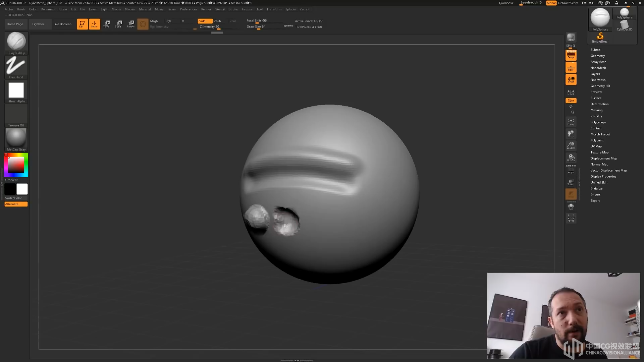The image size is (644, 362).
Task: Open the Transform menu
Action: (x=274, y=9)
